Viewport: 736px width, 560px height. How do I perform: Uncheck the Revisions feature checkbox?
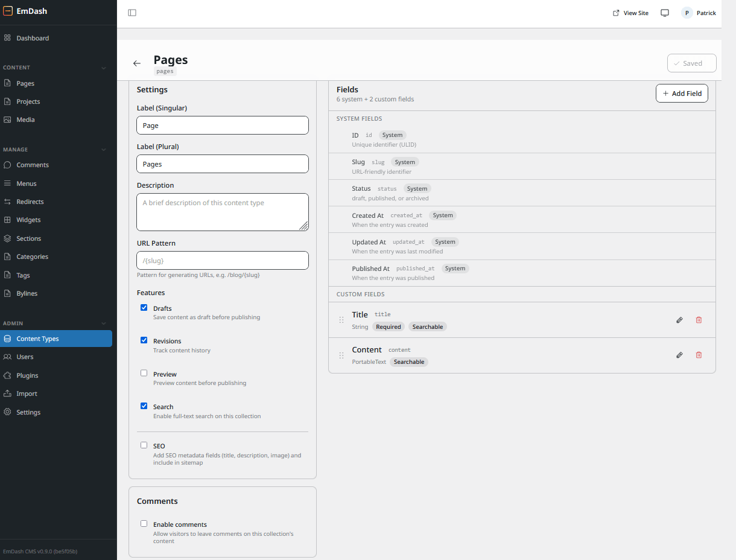144,340
